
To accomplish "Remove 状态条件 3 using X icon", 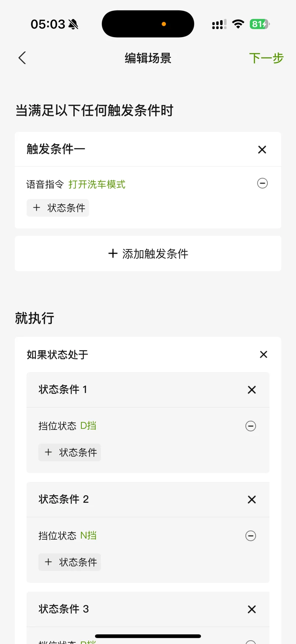I will (252, 609).
